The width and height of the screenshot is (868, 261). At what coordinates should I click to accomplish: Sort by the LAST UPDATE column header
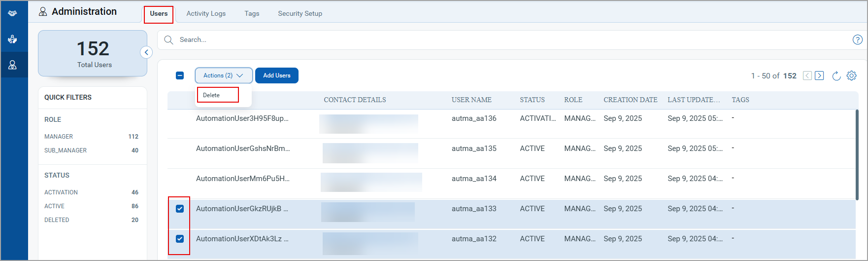pos(694,100)
